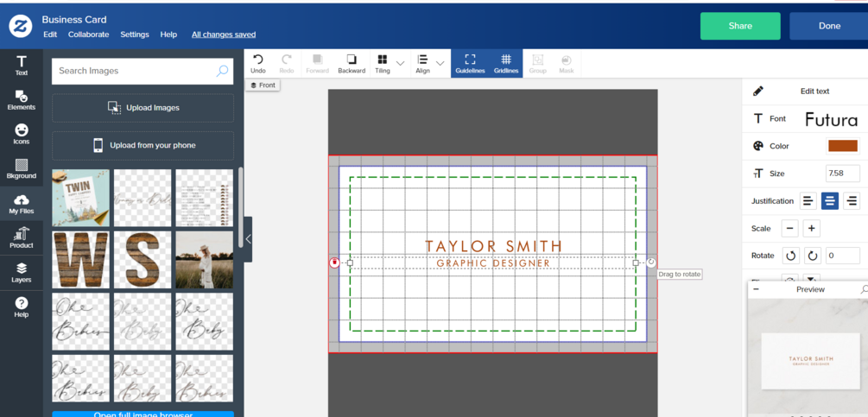This screenshot has width=868, height=417.
Task: Open the Futura font selector
Action: click(831, 119)
